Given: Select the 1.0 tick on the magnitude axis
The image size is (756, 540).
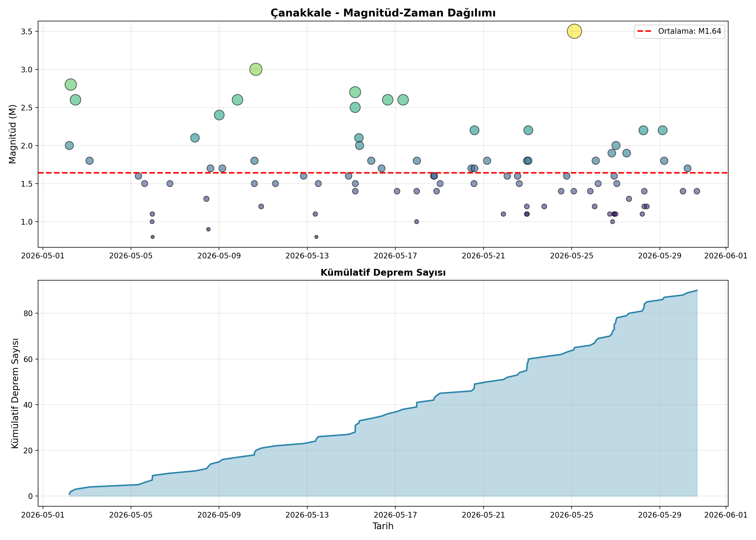Looking at the screenshot, I should (27, 222).
